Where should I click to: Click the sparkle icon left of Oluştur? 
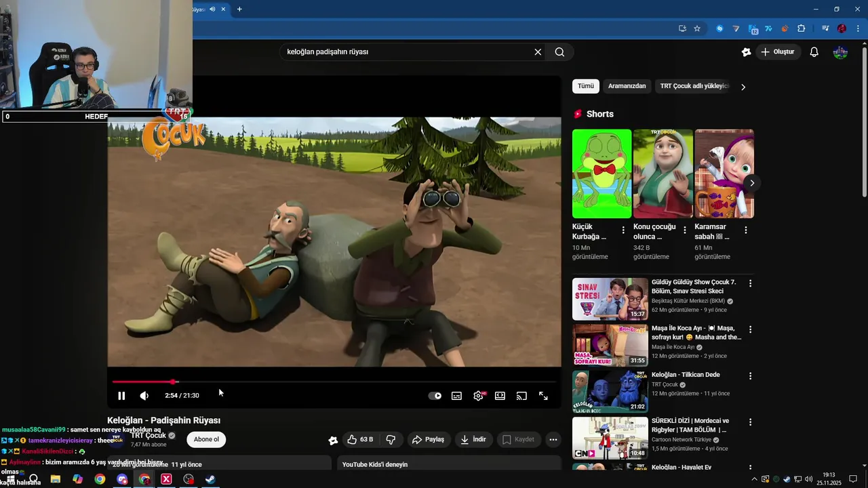746,52
